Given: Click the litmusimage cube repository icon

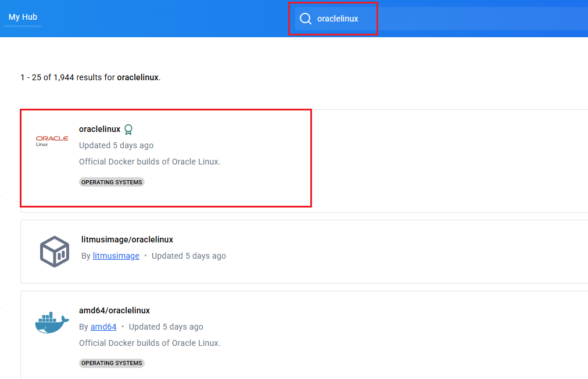Looking at the screenshot, I should (55, 252).
